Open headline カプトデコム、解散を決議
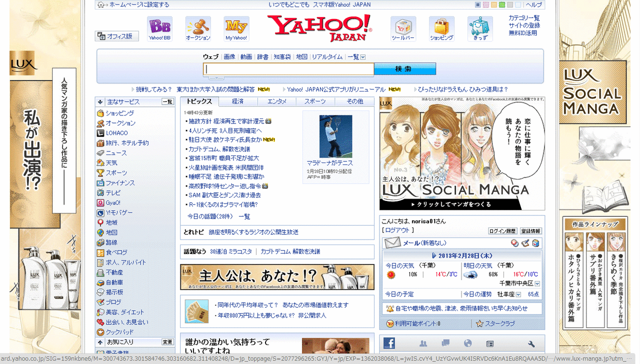The height and width of the screenshot is (364, 640). [219, 149]
